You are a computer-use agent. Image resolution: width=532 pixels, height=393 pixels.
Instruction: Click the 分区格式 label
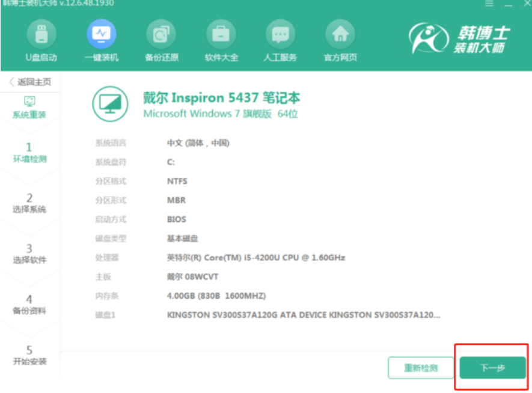[x=111, y=181]
